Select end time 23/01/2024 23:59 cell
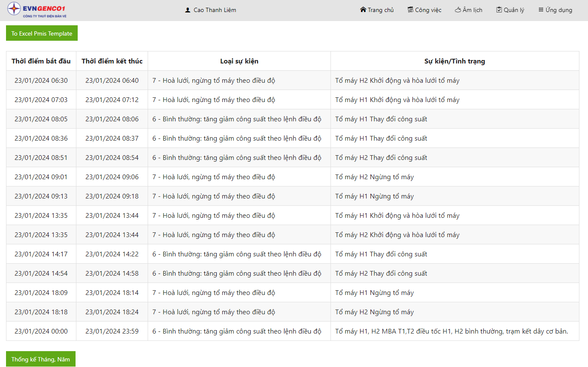This screenshot has height=367, width=588. (x=112, y=331)
